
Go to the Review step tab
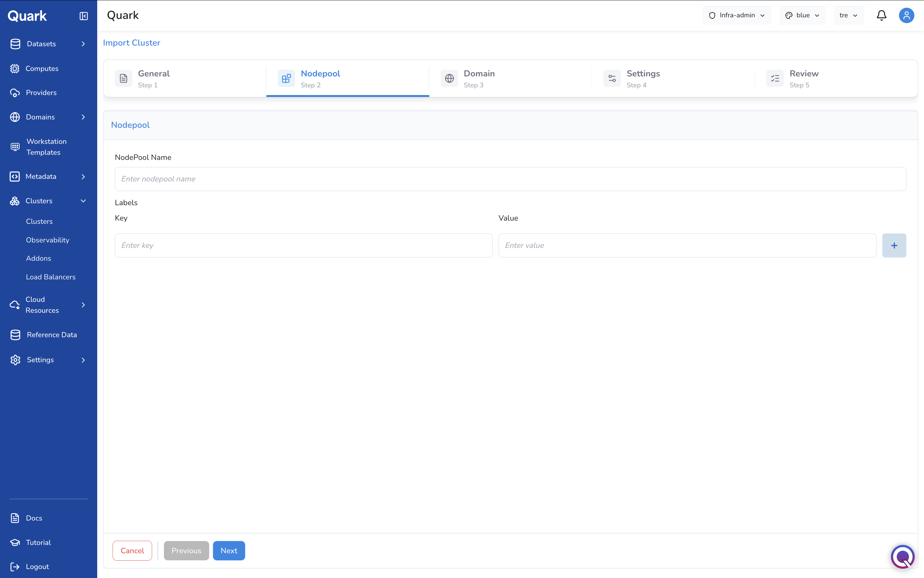[836, 78]
